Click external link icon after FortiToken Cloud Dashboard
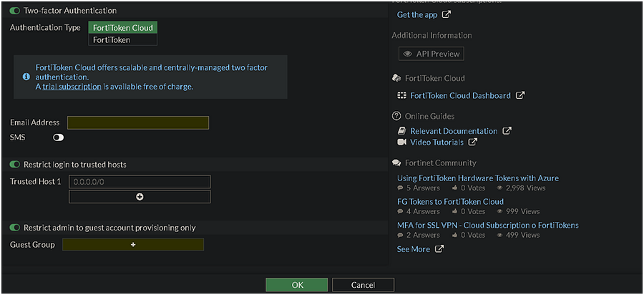This screenshot has height=295, width=644. pos(520,95)
